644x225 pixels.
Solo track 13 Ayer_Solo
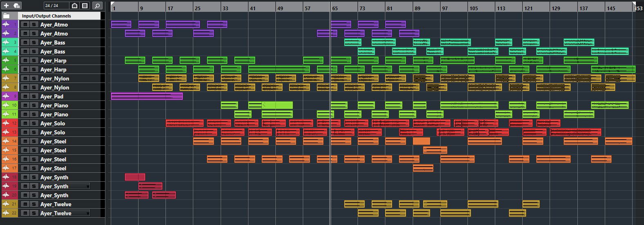(34, 132)
